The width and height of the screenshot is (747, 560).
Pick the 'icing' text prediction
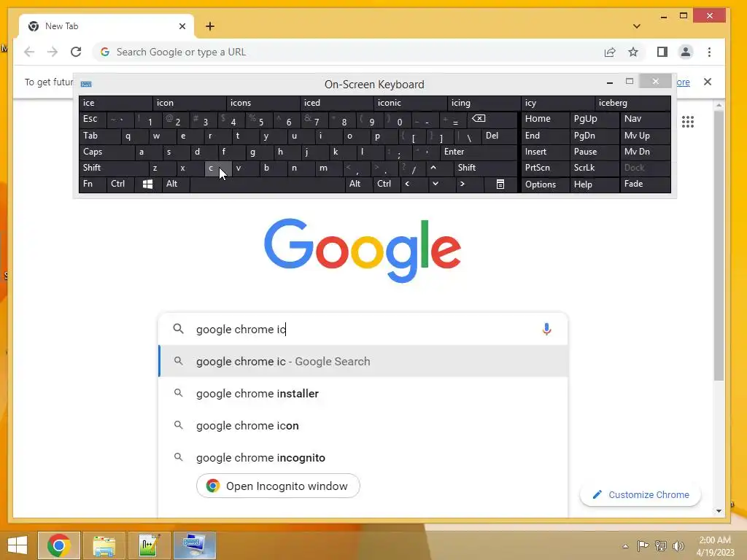pos(484,103)
